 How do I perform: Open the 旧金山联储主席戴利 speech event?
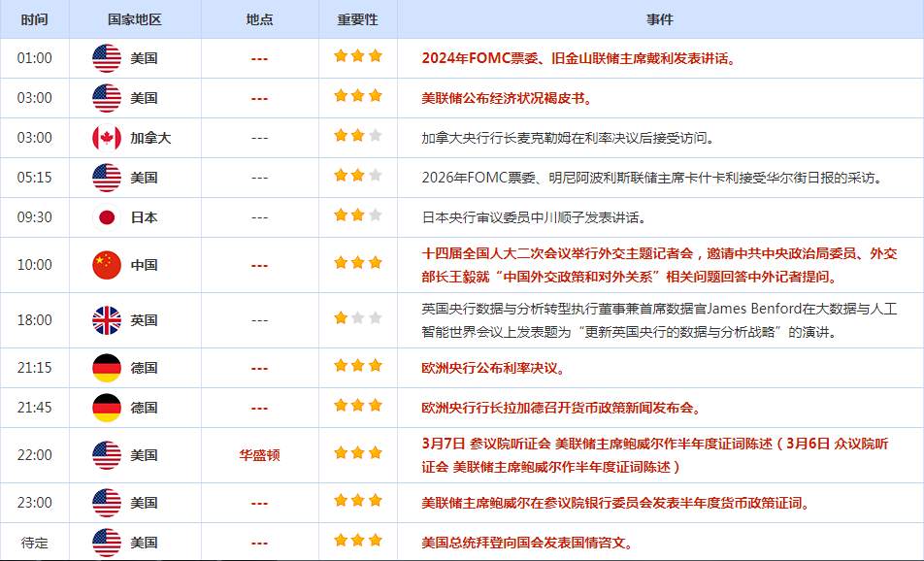[578, 58]
